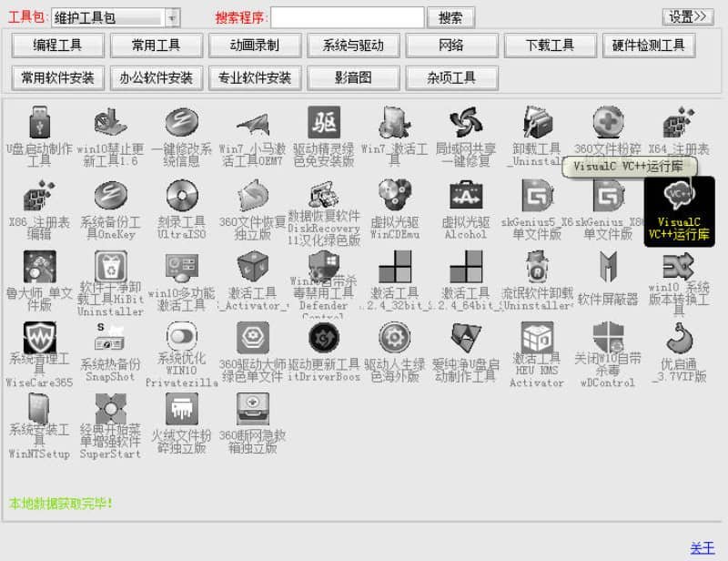Open 常用软件安装 category
The height and width of the screenshot is (561, 728).
point(57,77)
